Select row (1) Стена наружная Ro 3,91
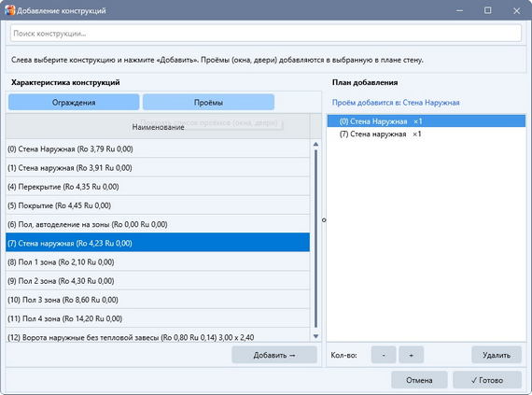 click(158, 168)
